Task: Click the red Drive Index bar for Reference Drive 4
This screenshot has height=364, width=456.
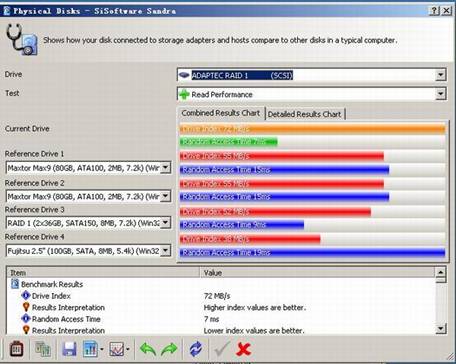Action: pos(250,239)
